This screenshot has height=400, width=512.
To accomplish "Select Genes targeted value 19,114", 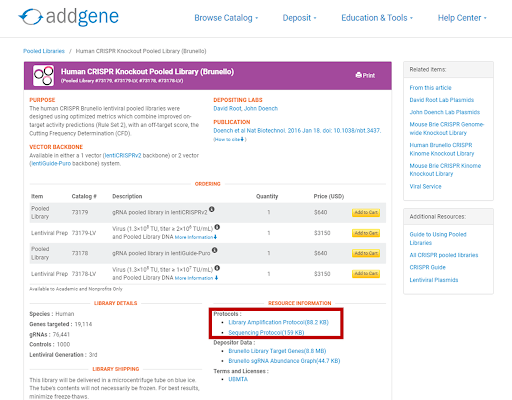I will click(83, 324).
